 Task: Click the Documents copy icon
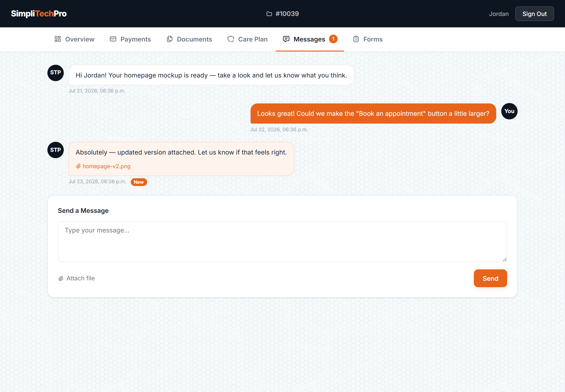pos(170,39)
